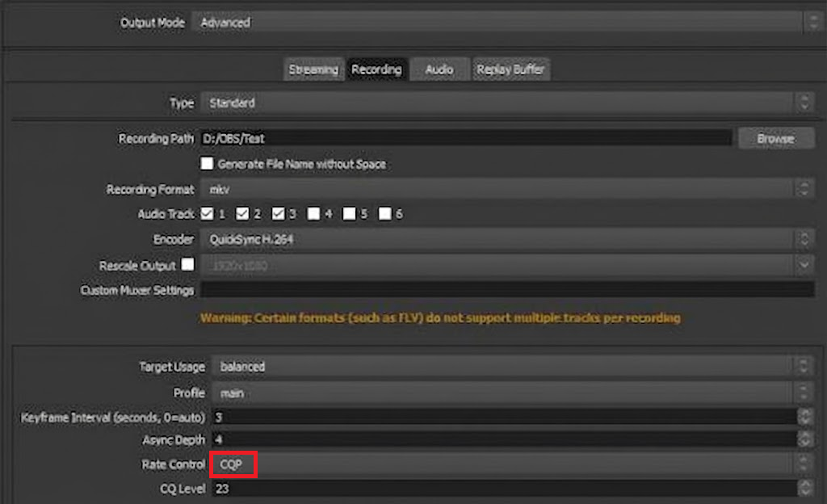827x504 pixels.
Task: Switch to the Streaming tab
Action: coord(314,69)
